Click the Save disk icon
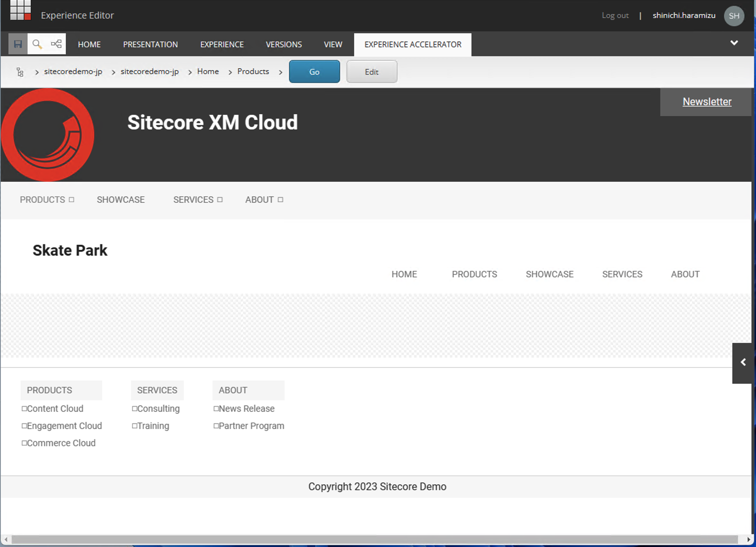756x547 pixels. coord(18,44)
